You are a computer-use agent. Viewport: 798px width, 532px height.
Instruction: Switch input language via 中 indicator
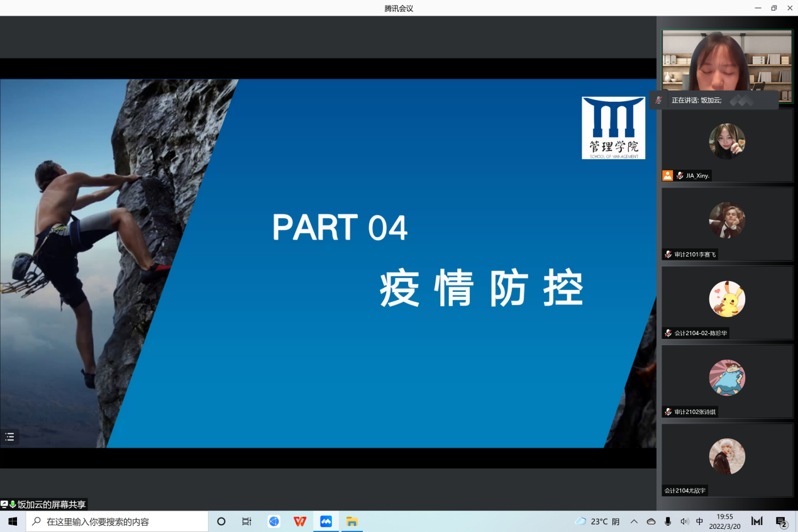click(700, 521)
